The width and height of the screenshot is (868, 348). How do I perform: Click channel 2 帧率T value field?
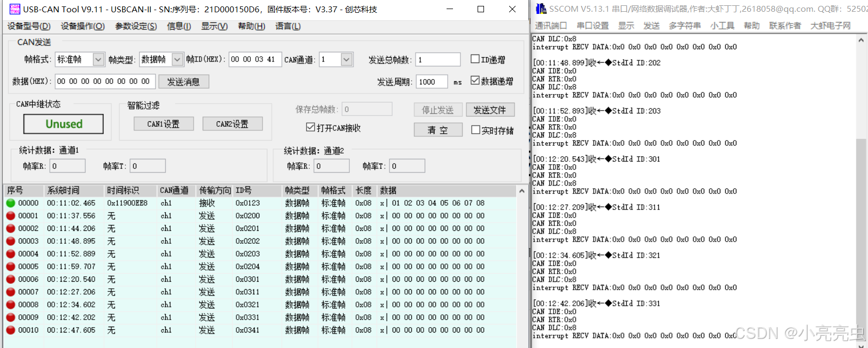pyautogui.click(x=407, y=166)
